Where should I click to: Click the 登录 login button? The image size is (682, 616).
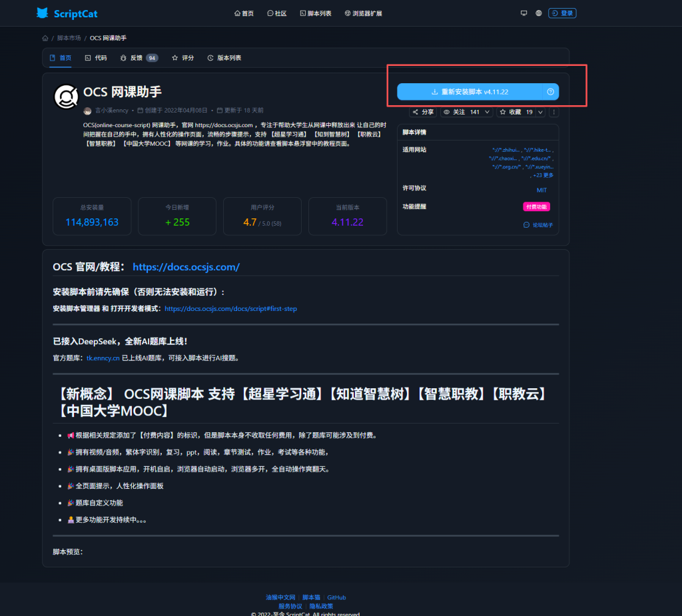pos(562,13)
